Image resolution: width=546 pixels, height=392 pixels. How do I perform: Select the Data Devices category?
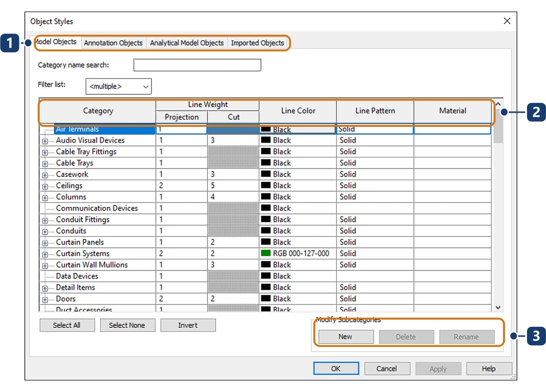click(77, 276)
